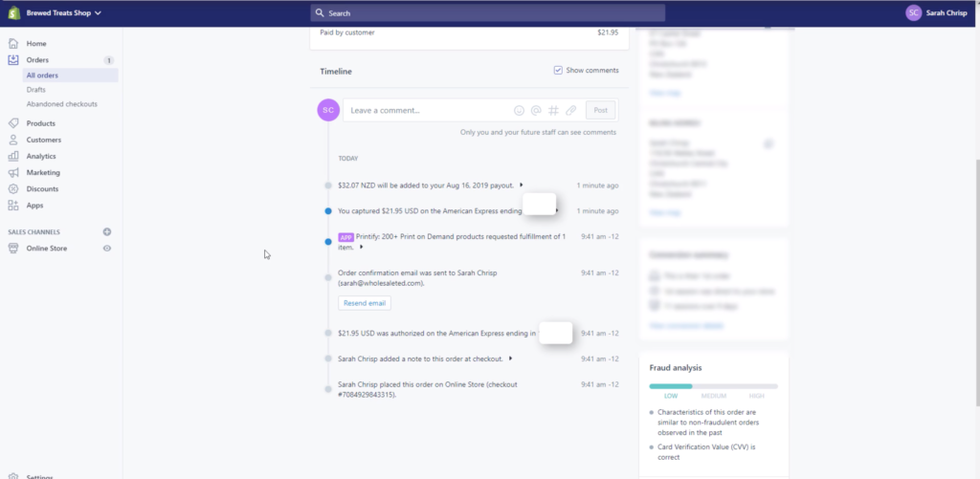Open Sarah Chrisp account menu
The width and height of the screenshot is (980, 479).
coord(946,13)
